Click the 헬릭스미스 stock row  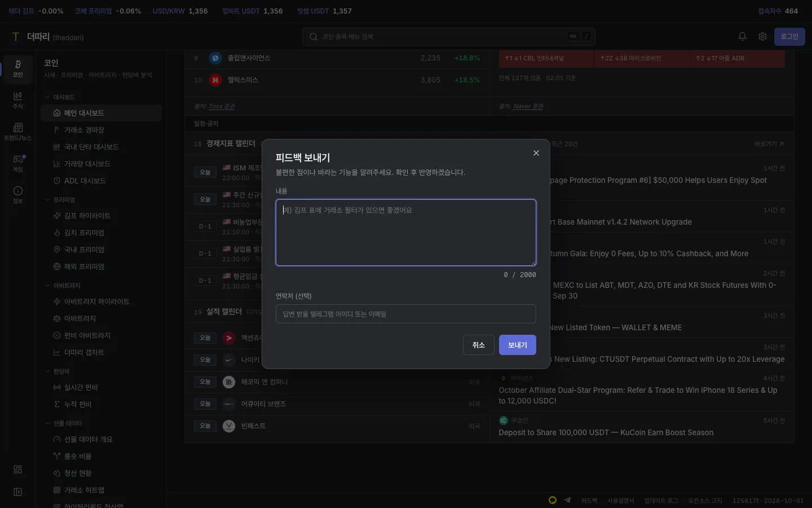click(x=337, y=80)
